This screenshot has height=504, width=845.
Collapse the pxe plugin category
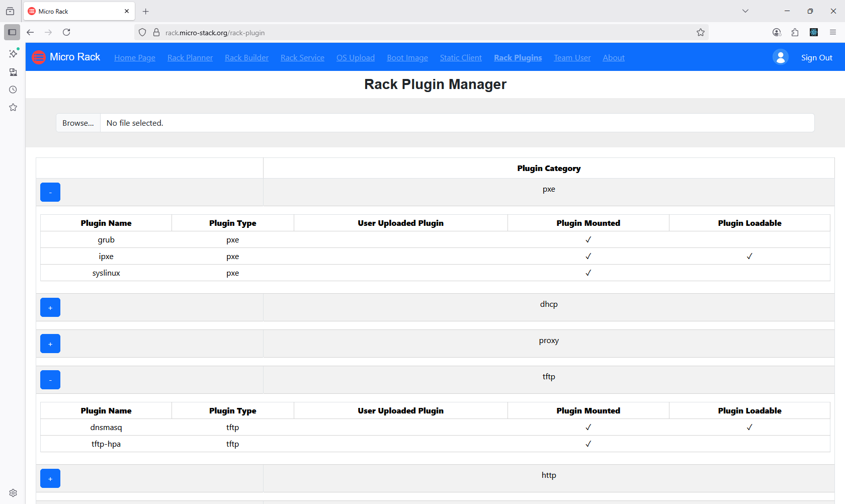tap(50, 192)
